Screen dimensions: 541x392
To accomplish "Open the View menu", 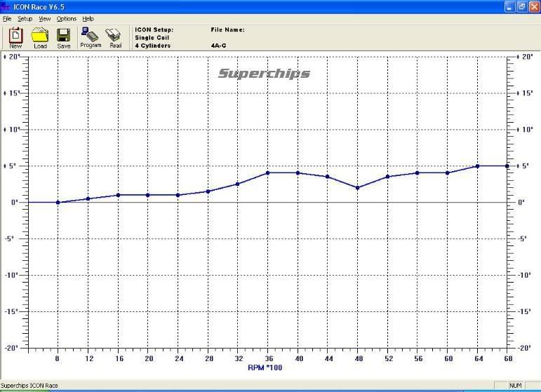I will 44,19.
